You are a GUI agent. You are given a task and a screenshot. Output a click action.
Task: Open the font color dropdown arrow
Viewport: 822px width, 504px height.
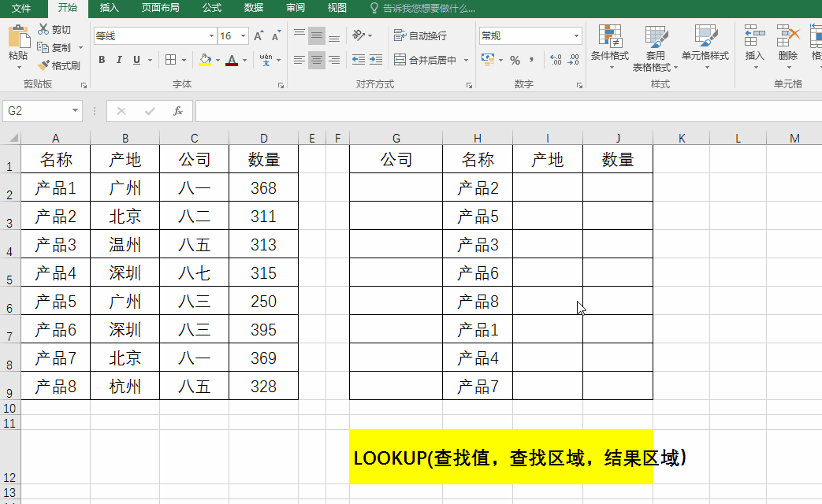tap(244, 61)
